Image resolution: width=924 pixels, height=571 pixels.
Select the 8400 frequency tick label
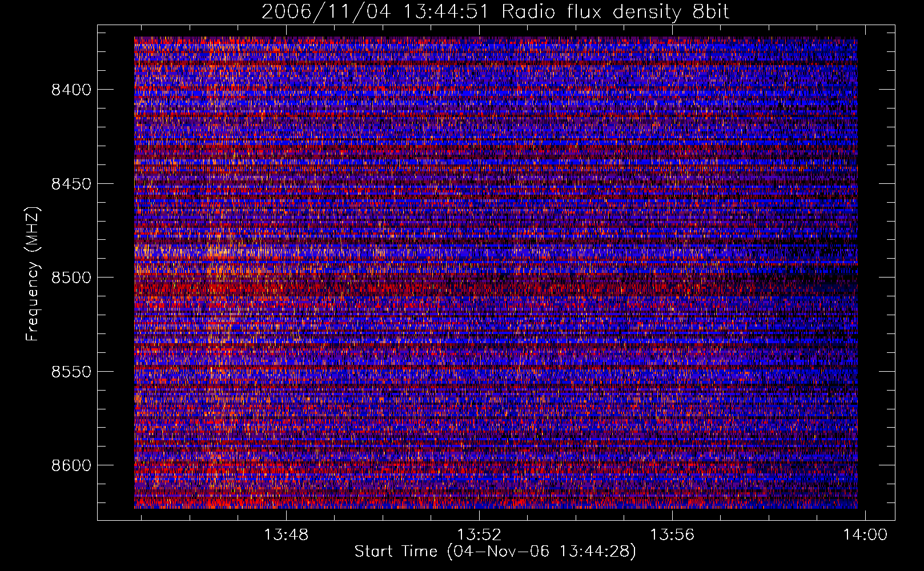pos(71,90)
